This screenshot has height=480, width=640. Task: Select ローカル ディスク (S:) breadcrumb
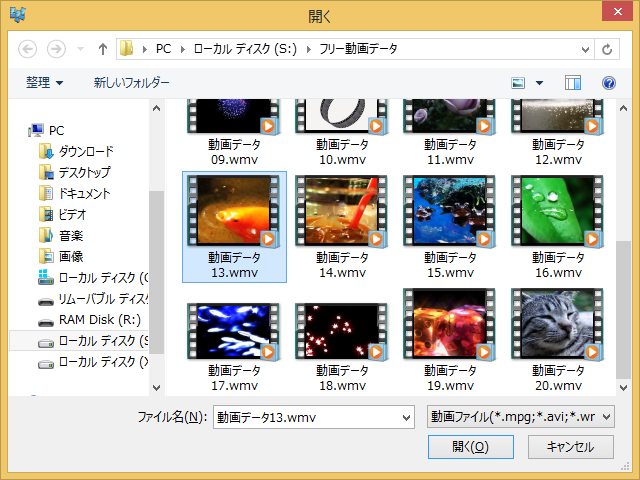coord(245,49)
